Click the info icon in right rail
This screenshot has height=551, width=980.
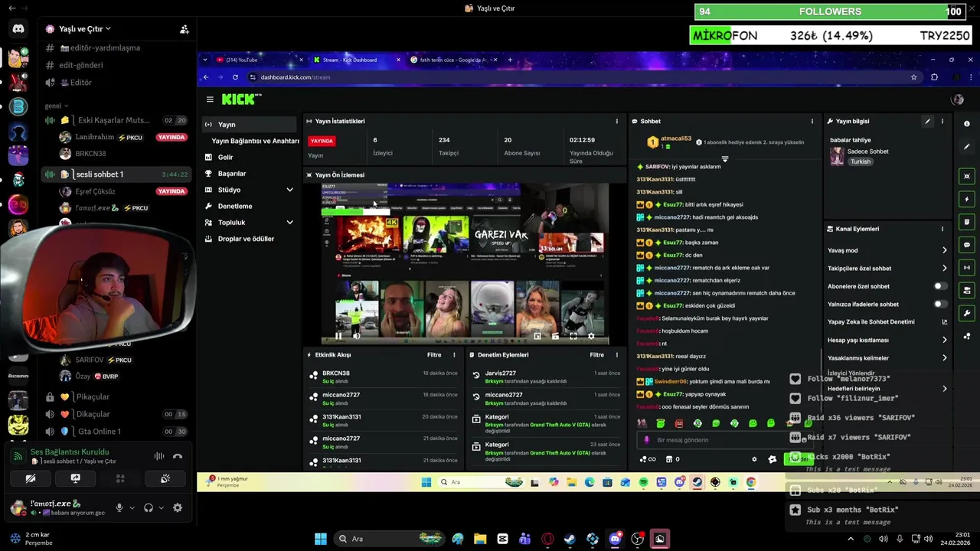(967, 123)
